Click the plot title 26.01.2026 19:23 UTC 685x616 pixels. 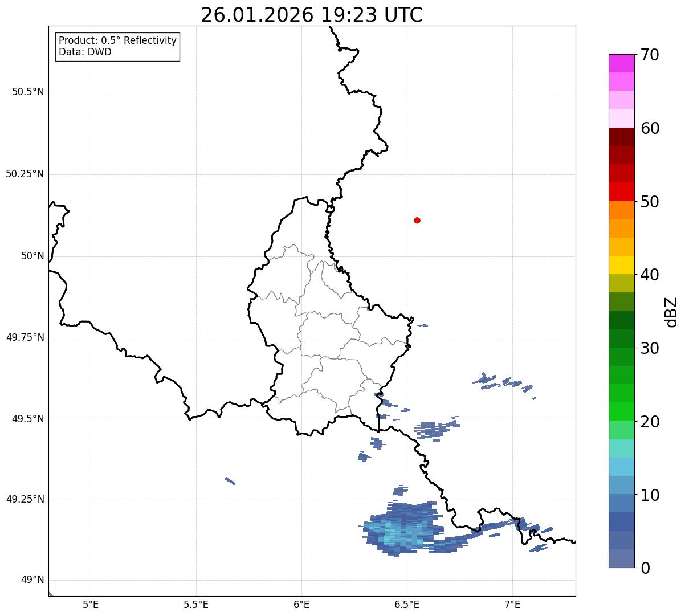coord(312,15)
